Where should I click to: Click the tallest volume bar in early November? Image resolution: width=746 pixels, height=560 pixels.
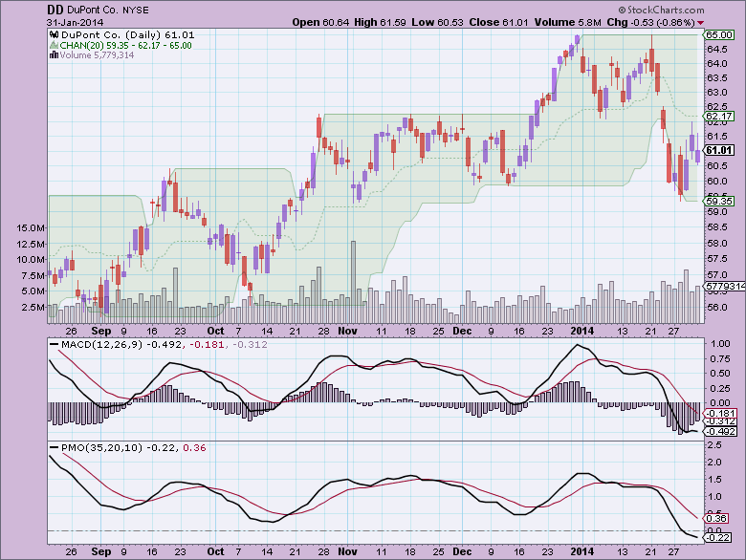coord(354,282)
